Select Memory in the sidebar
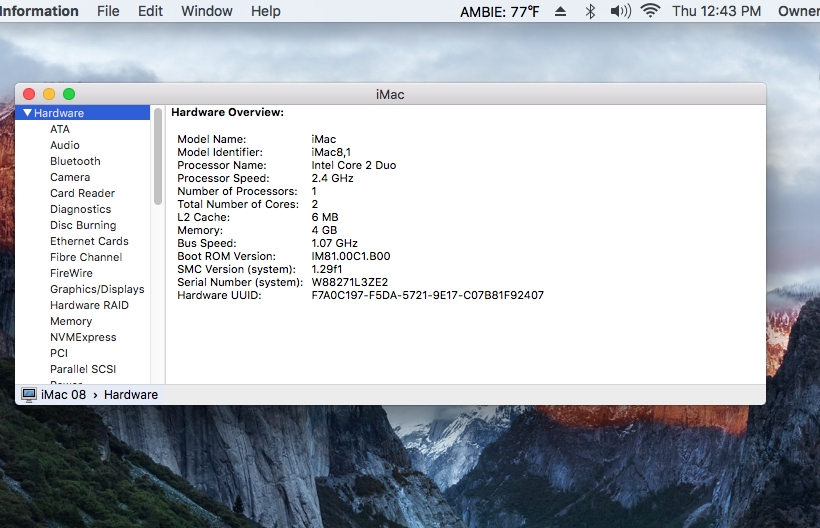Screen dimensions: 820x528 71,322
